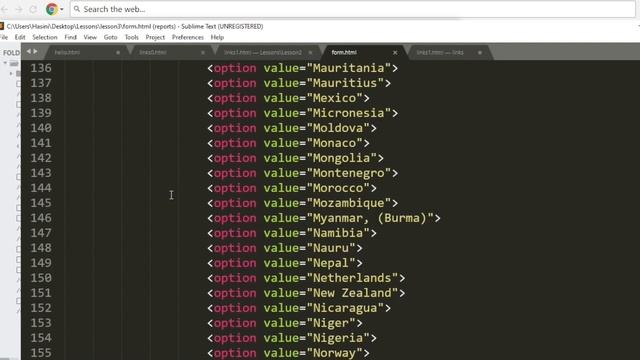Screen dimensions: 640x360
Task: Click the Search the web input field
Action: [353, 9]
